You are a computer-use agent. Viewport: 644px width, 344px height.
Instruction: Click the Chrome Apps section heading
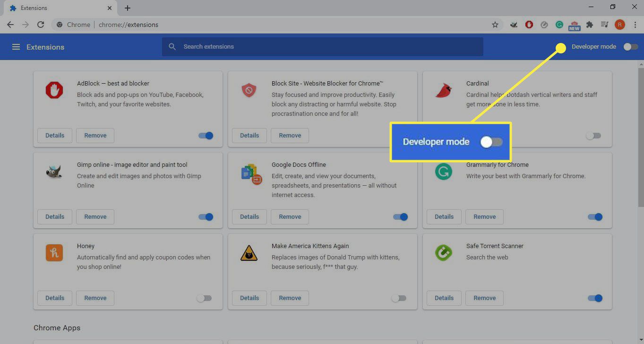(57, 327)
